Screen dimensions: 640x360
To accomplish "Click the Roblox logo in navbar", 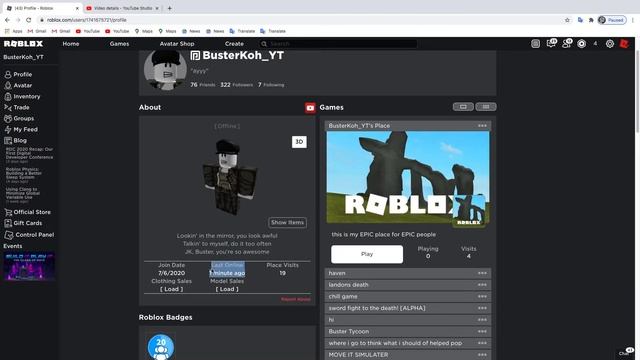I will click(23, 44).
